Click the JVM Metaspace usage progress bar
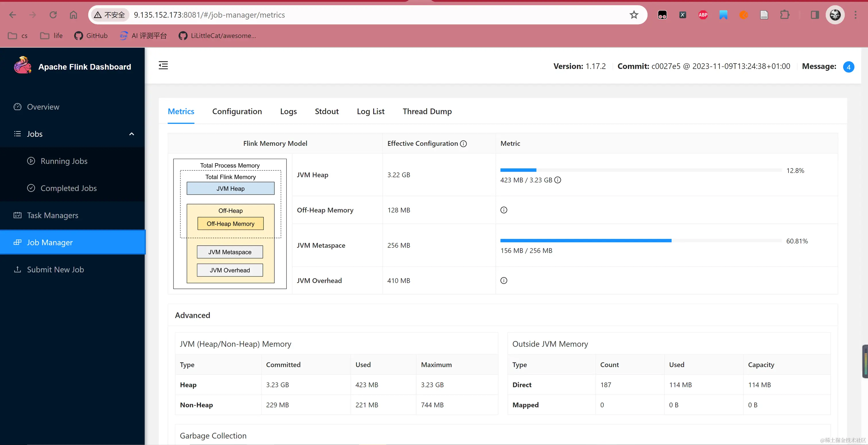 pos(640,240)
